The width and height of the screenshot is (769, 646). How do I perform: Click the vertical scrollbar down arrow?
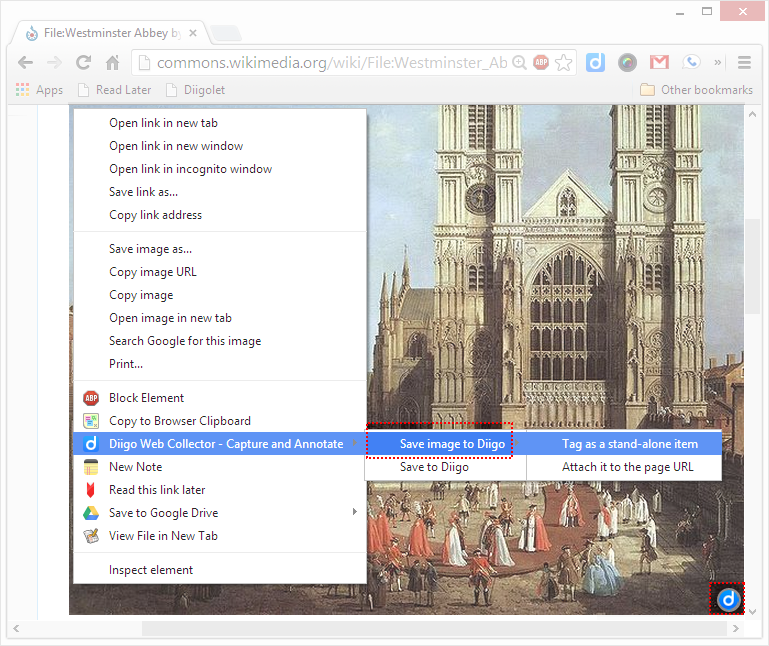(752, 612)
